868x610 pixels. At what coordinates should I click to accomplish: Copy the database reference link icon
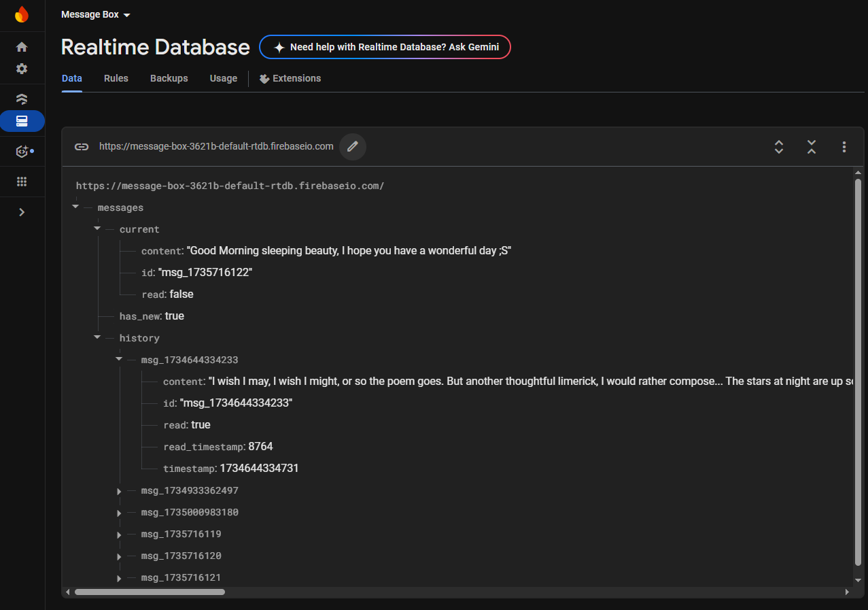[82, 146]
